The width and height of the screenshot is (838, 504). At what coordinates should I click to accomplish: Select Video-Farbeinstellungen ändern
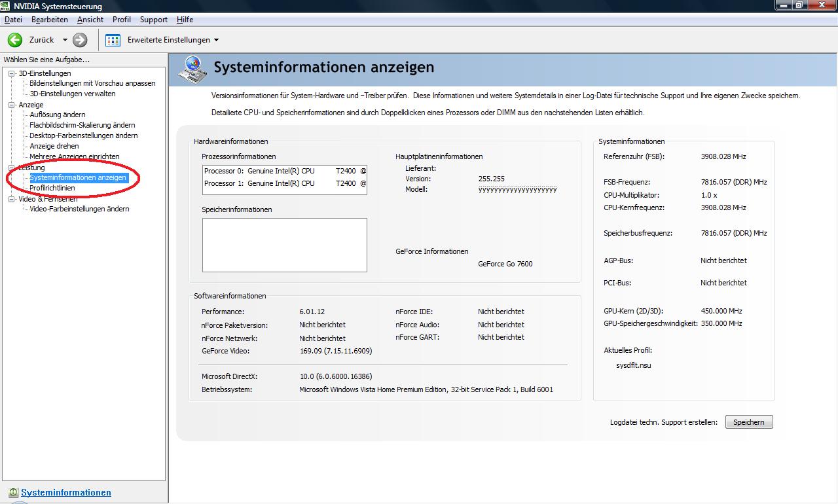click(79, 209)
